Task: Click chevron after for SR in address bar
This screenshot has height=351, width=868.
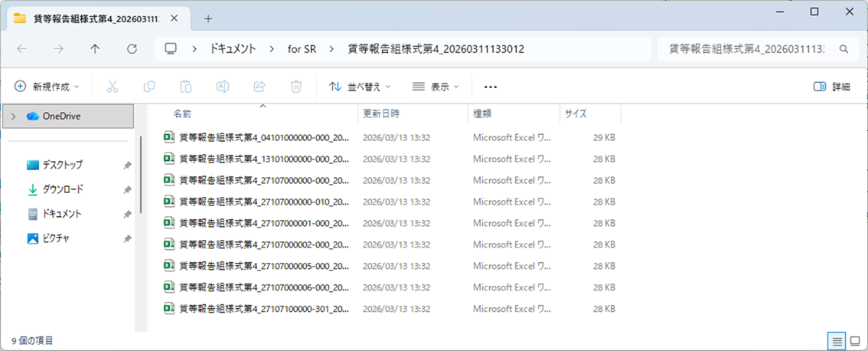Action: point(331,49)
